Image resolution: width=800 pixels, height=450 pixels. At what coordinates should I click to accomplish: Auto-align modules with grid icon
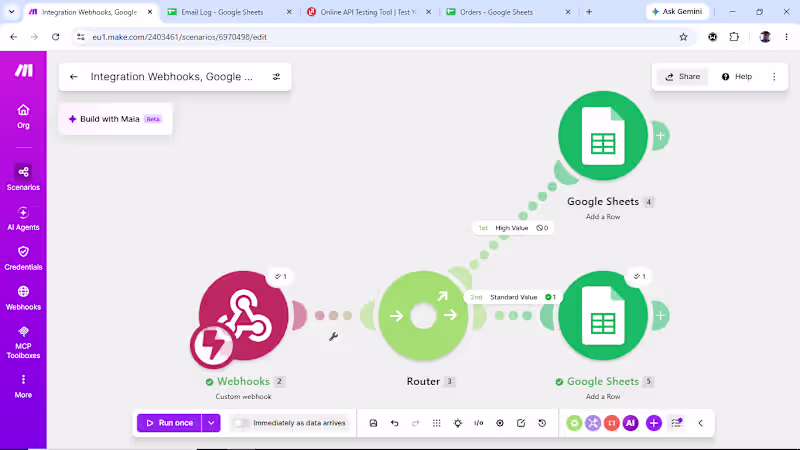tap(437, 423)
